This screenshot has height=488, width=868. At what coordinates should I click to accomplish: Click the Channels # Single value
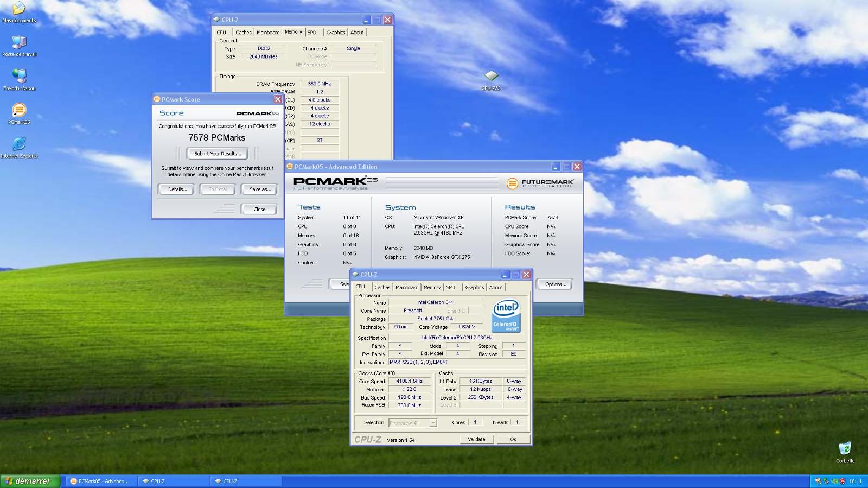(353, 48)
